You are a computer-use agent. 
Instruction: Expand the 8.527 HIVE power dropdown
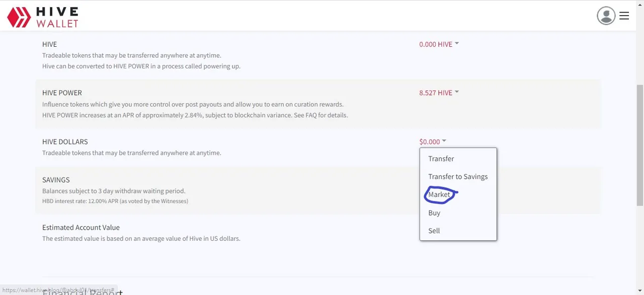(439, 93)
